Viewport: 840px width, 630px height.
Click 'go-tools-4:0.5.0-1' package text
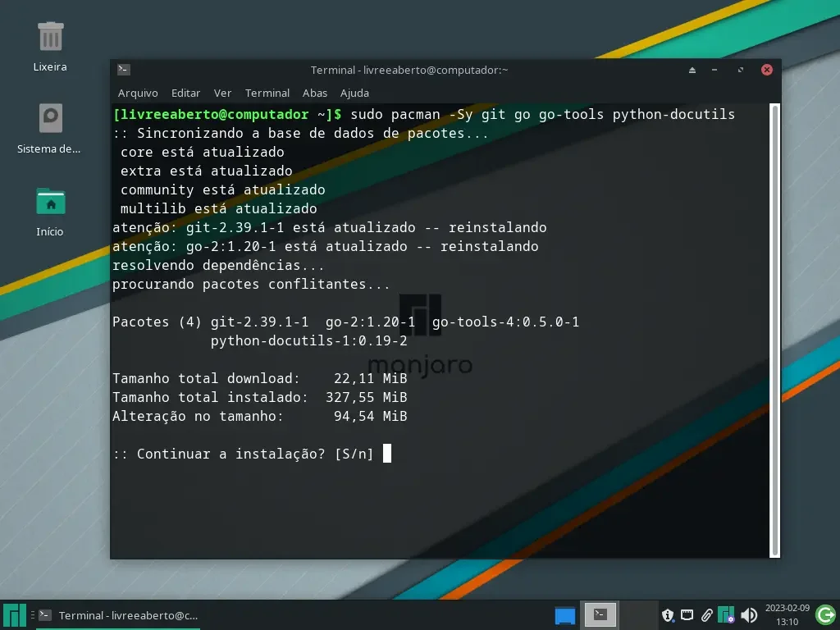pyautogui.click(x=505, y=322)
